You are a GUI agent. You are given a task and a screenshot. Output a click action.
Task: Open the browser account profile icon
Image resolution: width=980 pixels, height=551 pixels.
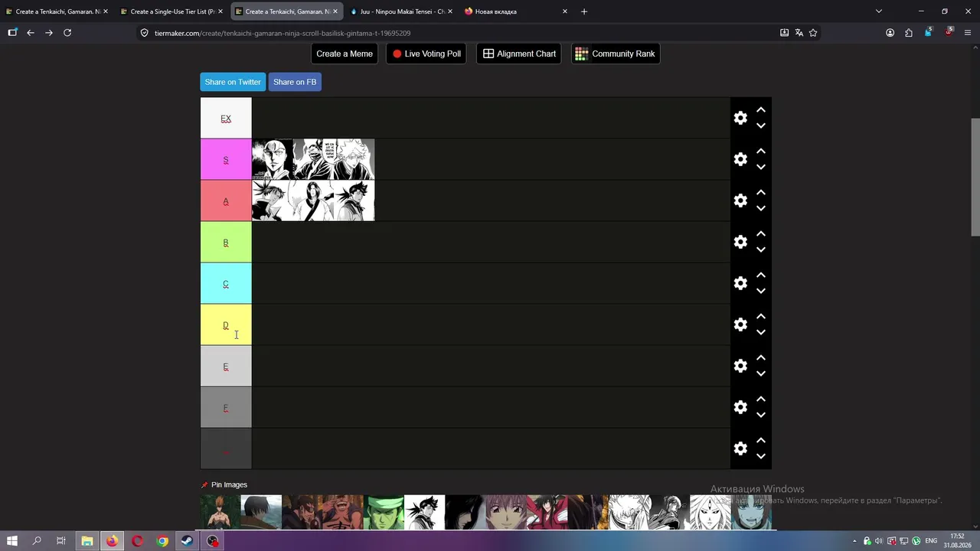tap(890, 33)
